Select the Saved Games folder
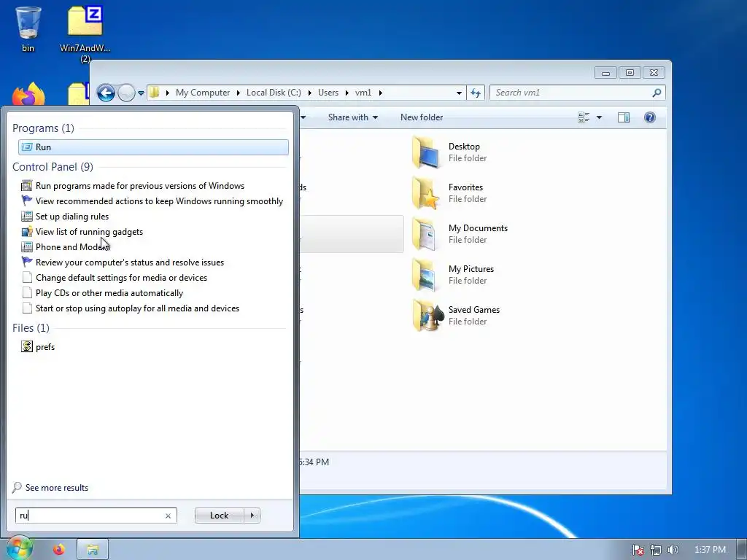Image resolution: width=747 pixels, height=560 pixels. coord(457,315)
